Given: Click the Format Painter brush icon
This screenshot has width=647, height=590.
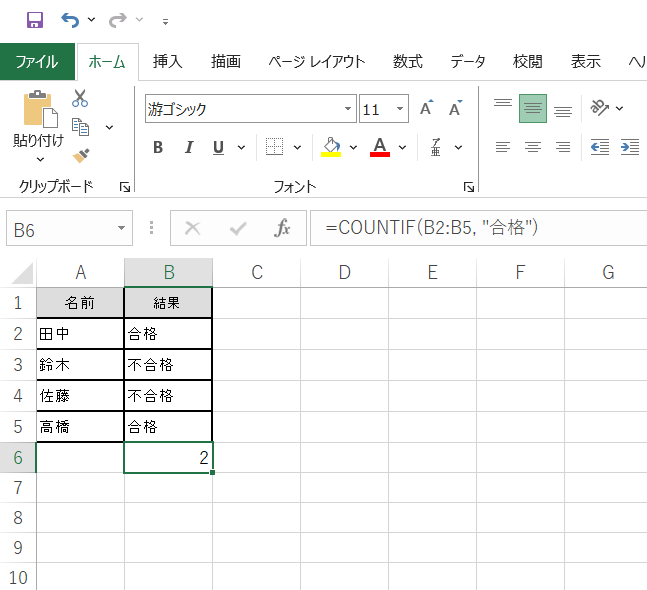Looking at the screenshot, I should (81, 155).
